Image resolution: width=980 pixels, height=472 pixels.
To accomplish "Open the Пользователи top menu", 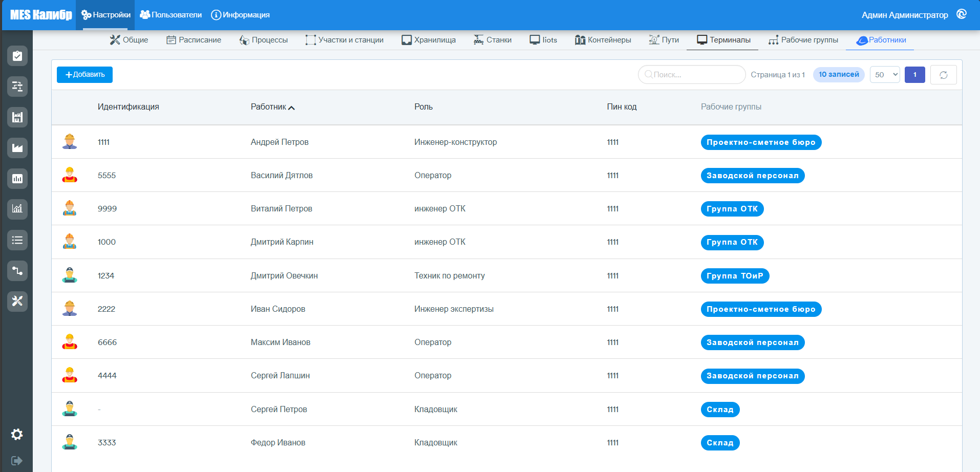I will point(171,15).
